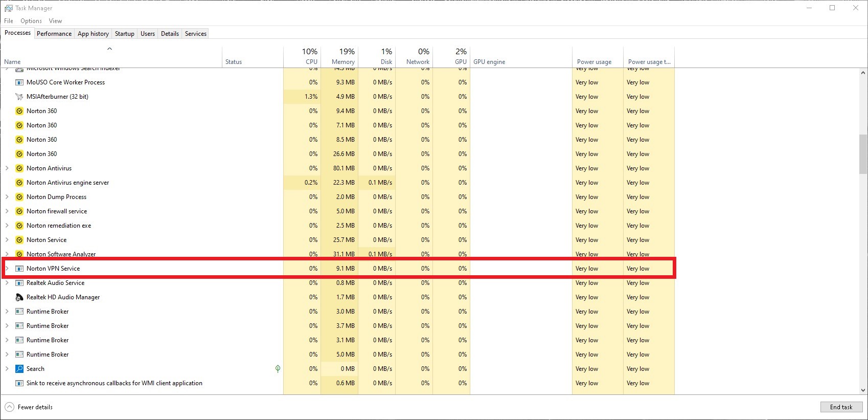The height and width of the screenshot is (420, 868).
Task: Sort by the Memory column header
Action: (339, 57)
